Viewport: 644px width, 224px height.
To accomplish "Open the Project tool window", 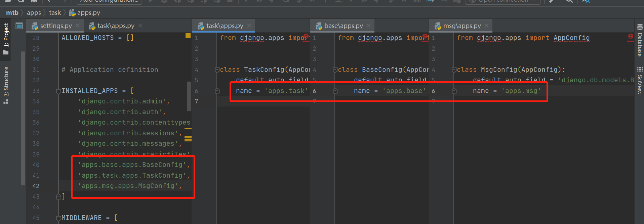I will pos(6,38).
